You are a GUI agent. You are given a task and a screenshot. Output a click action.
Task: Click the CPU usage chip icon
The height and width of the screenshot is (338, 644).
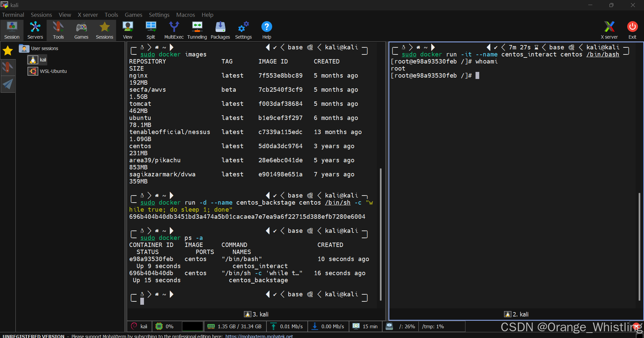[x=159, y=326]
